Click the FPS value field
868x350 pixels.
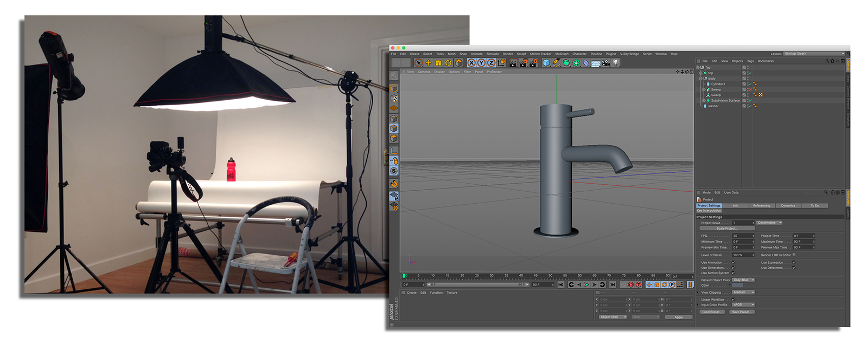pos(742,236)
